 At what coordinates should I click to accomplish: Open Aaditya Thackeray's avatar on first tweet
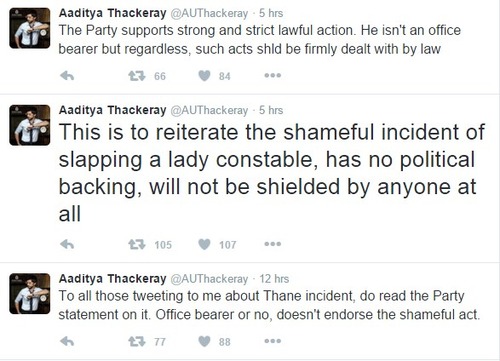pyautogui.click(x=30, y=28)
